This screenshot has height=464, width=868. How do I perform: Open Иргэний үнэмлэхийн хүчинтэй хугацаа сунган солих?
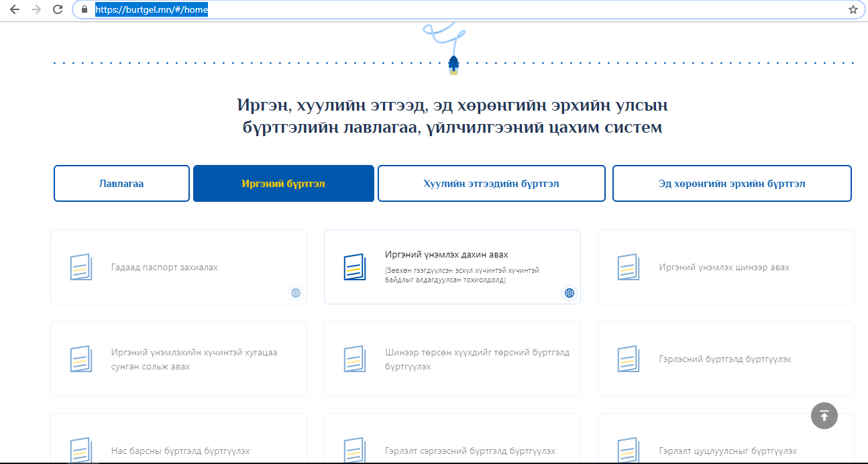click(x=194, y=359)
